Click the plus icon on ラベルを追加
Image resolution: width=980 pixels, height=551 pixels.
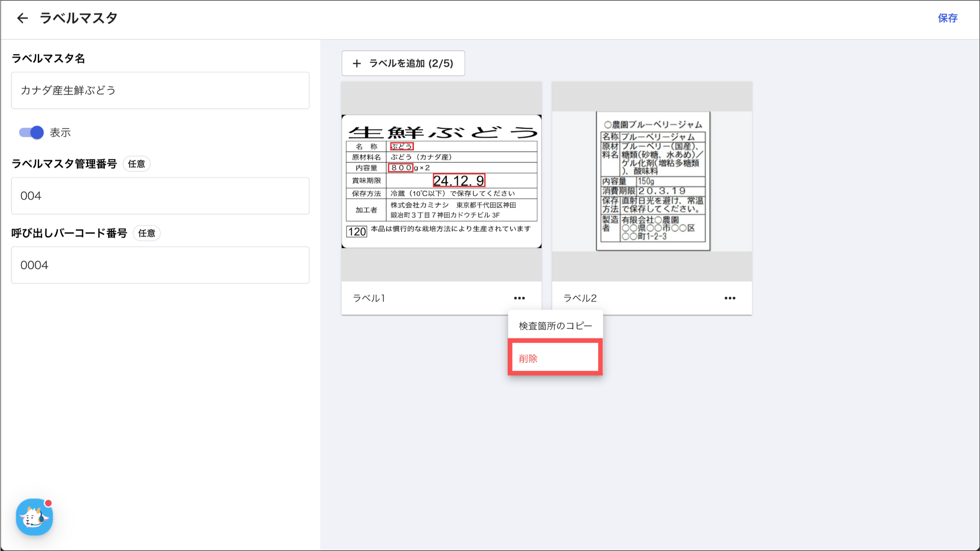tap(356, 63)
